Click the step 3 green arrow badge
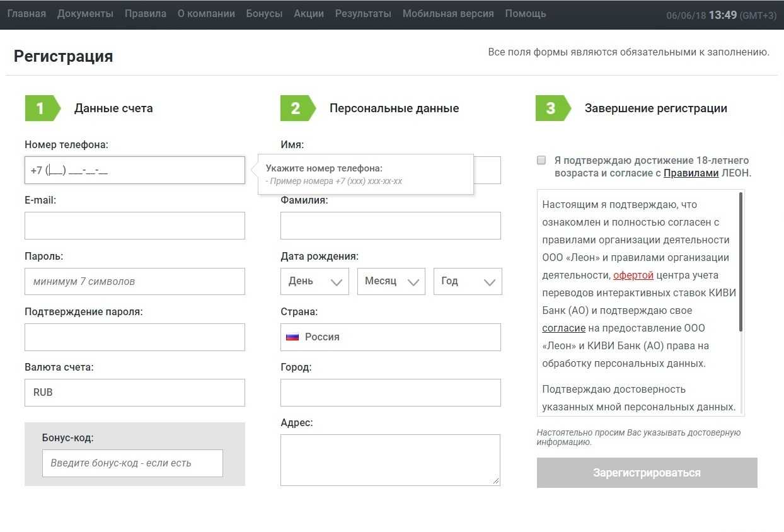 click(x=553, y=108)
